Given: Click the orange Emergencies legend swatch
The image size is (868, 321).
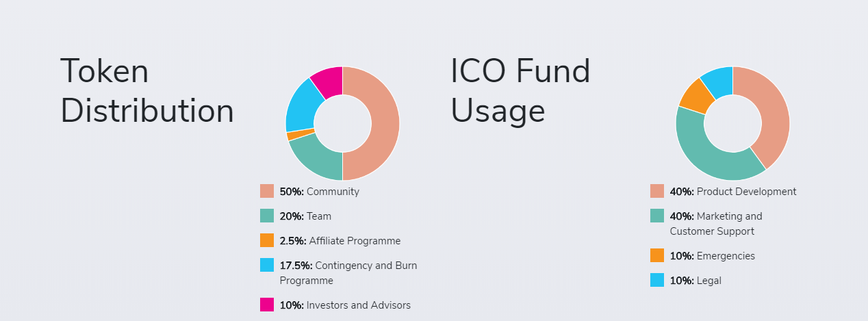Looking at the screenshot, I should pyautogui.click(x=657, y=255).
